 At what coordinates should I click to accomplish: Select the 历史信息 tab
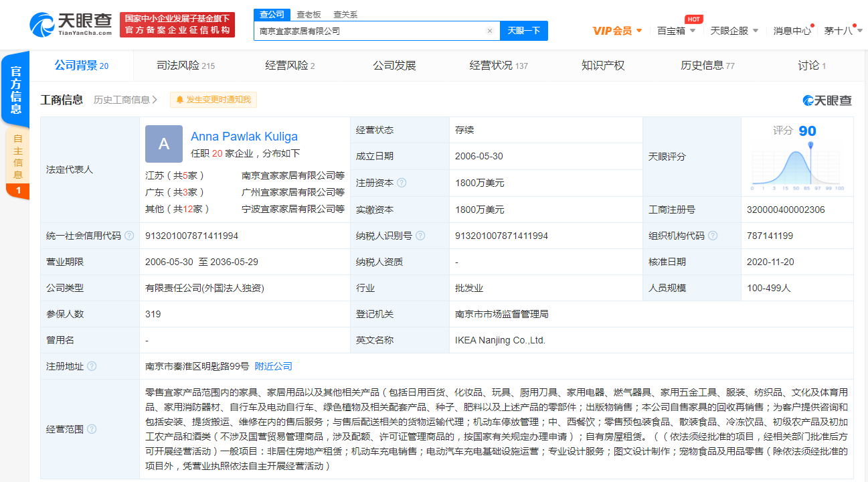coord(707,66)
